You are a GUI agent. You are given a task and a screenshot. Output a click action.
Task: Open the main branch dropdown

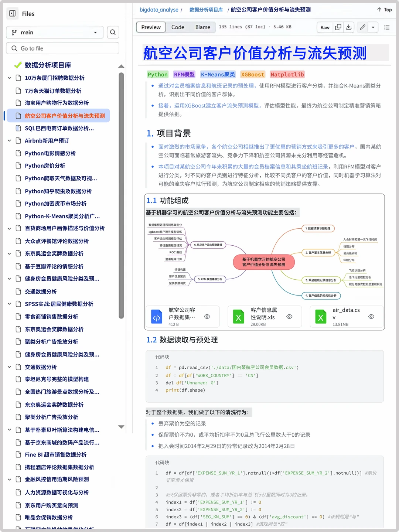point(54,33)
